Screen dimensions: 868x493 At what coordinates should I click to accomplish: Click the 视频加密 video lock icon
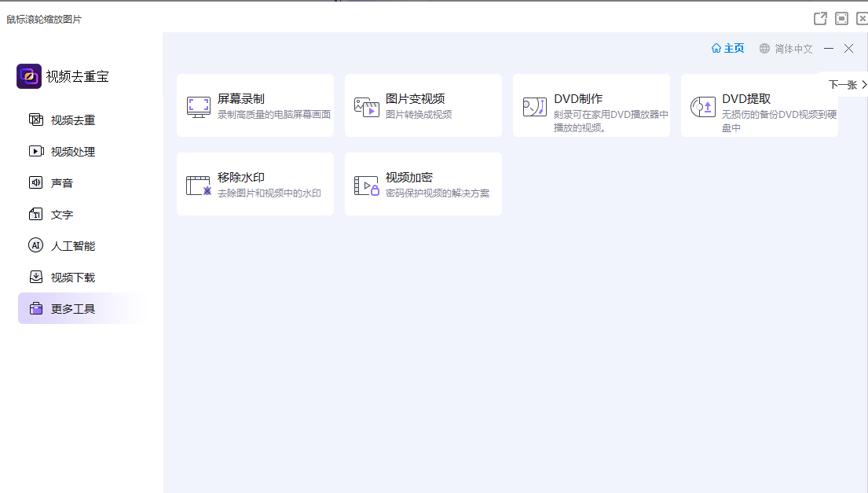(x=366, y=185)
